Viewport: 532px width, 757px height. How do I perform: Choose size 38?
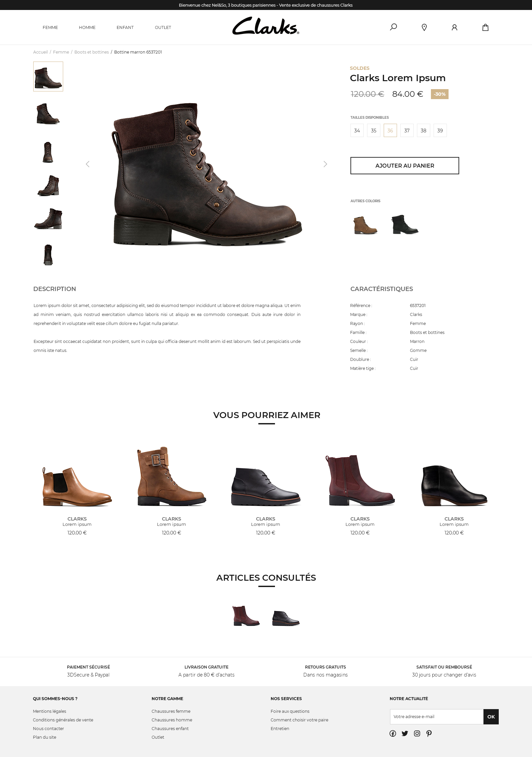424,130
